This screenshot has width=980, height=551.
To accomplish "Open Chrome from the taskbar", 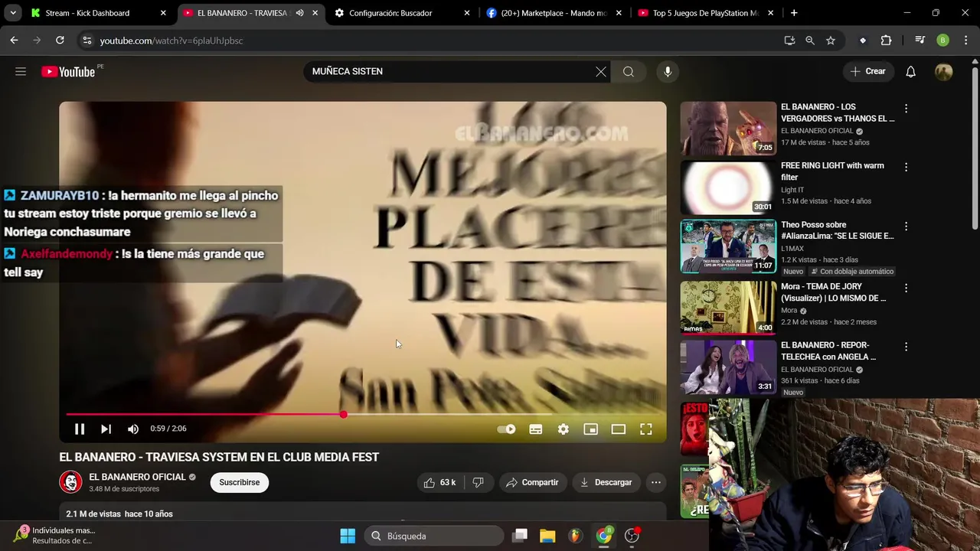I will click(x=604, y=536).
